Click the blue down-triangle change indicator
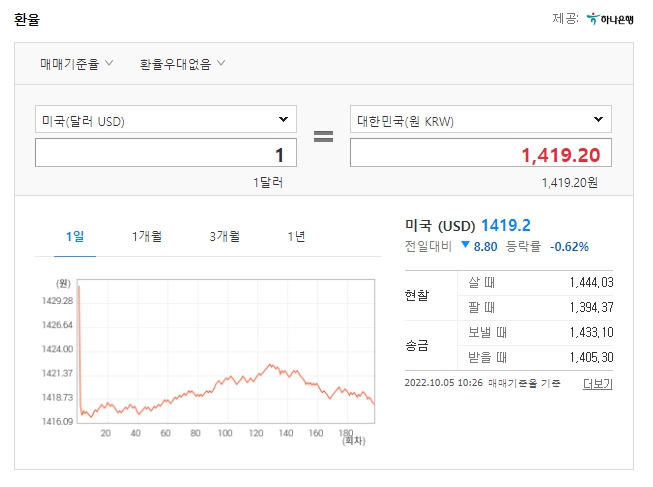653x487 pixels. [x=466, y=245]
